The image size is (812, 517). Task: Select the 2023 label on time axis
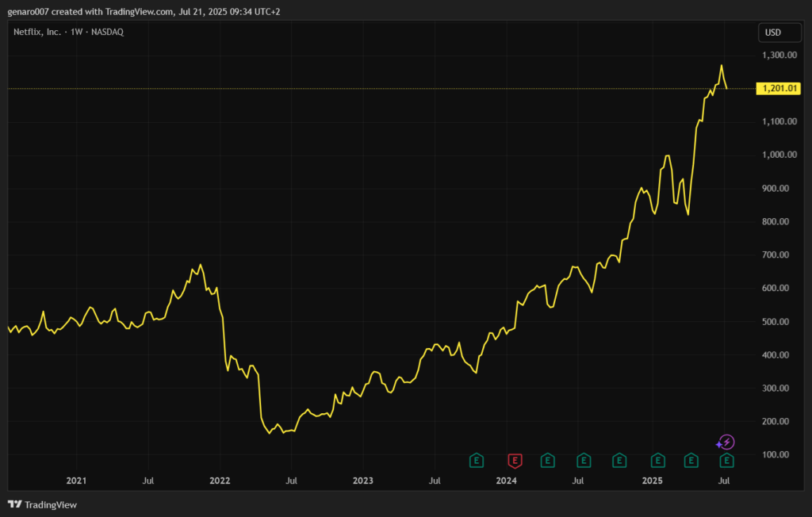(x=363, y=481)
